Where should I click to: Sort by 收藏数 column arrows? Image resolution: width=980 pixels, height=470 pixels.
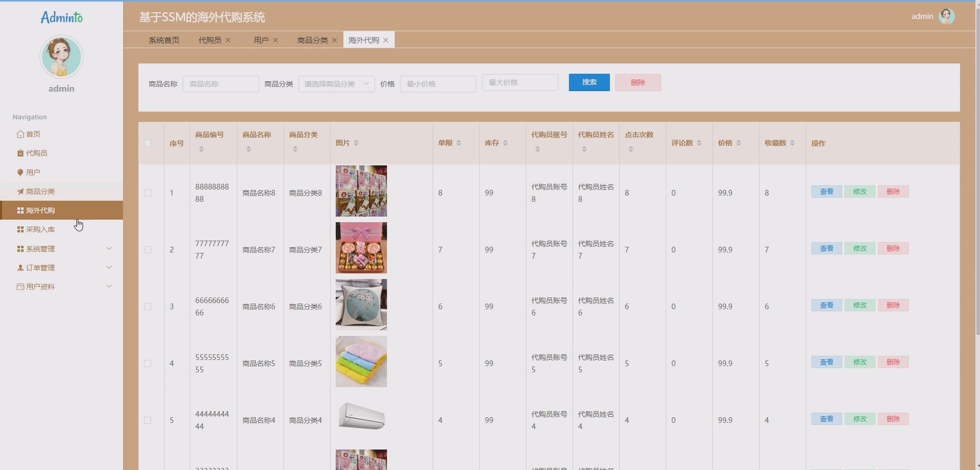pyautogui.click(x=792, y=143)
